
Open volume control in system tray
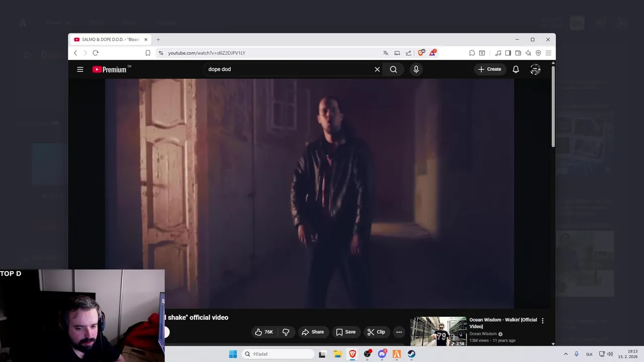(x=610, y=354)
